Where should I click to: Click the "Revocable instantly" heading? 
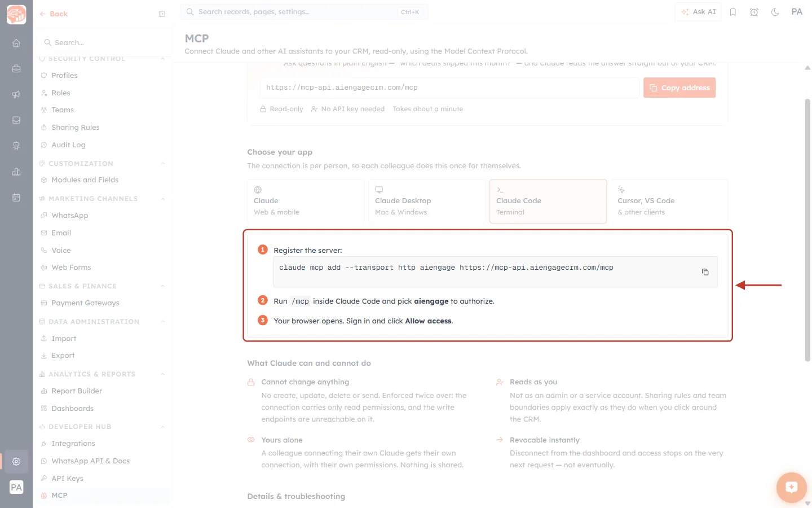[x=545, y=440]
